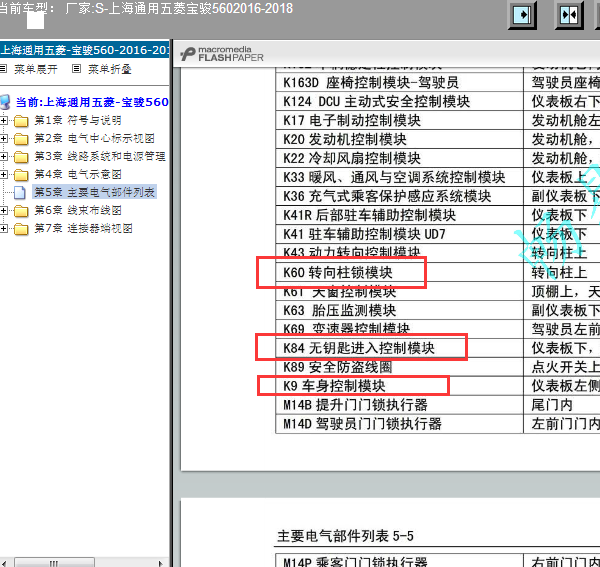Open 第5章 主要电气部件列表 document
Image resolution: width=600 pixels, height=567 pixels.
pyautogui.click(x=95, y=192)
